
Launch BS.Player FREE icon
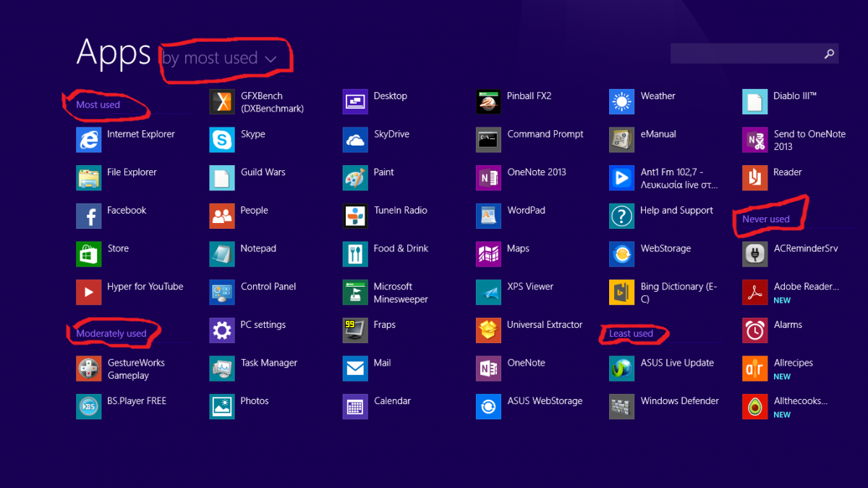click(88, 407)
